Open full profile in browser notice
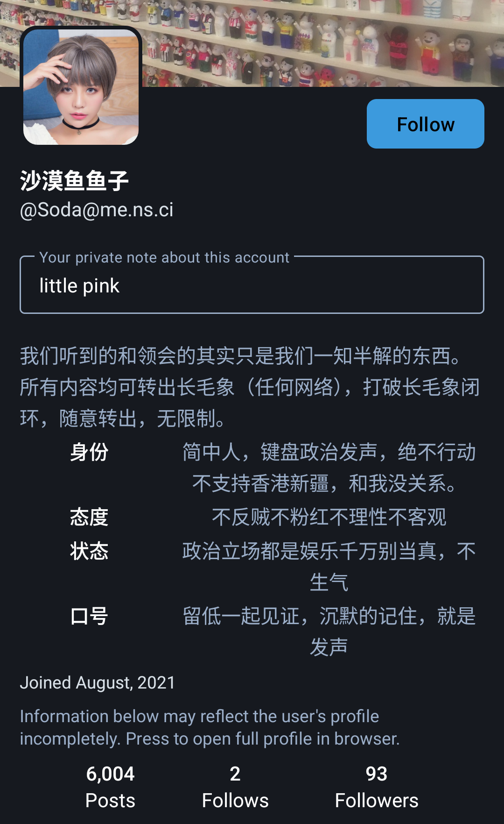This screenshot has width=504, height=824. coord(210,727)
